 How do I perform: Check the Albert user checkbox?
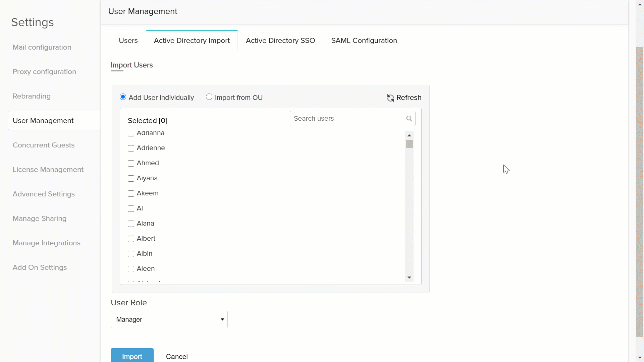coord(131,239)
